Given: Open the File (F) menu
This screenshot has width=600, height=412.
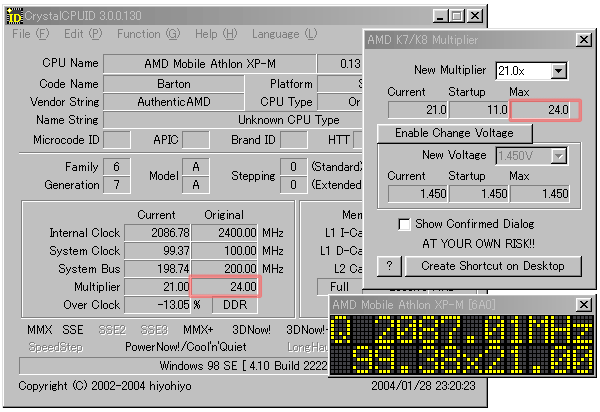Looking at the screenshot, I should [x=31, y=34].
